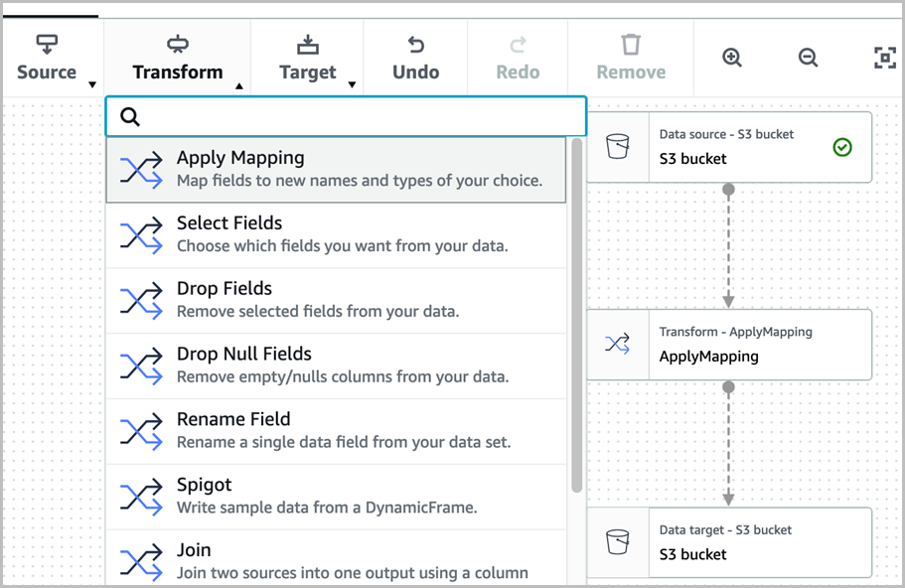Zoom in on the canvas
Screen dimensions: 905x588
(x=732, y=58)
